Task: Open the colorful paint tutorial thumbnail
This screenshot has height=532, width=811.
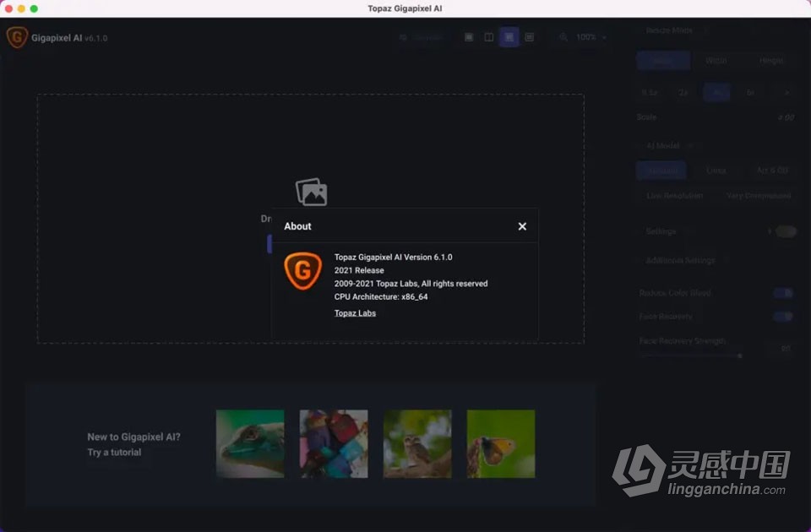Action: coord(334,443)
